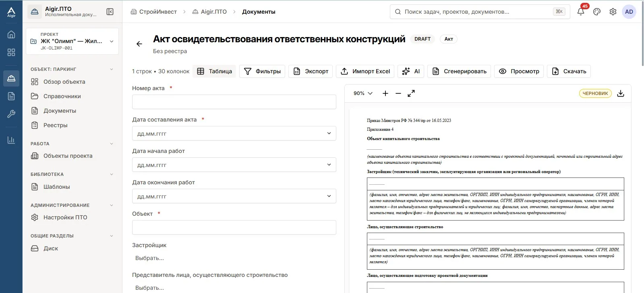
Task: Click the Экспорт button
Action: (311, 71)
